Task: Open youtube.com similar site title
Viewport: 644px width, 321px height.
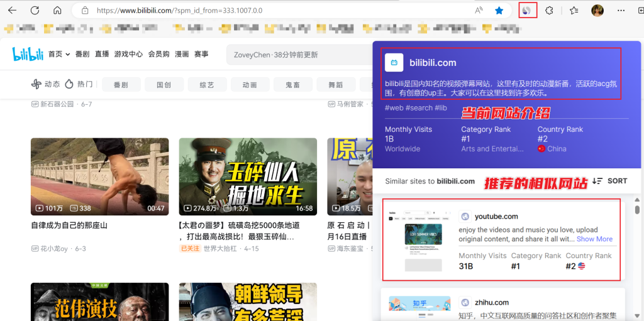Action: point(496,216)
